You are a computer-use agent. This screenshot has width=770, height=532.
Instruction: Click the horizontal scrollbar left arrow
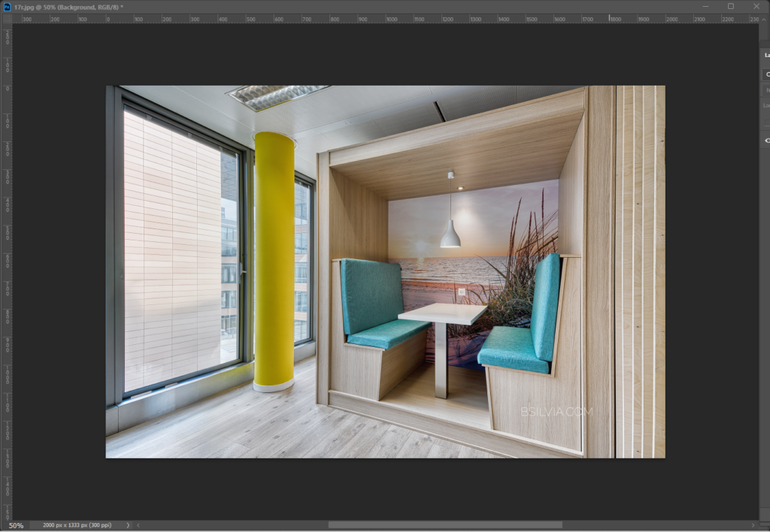[x=138, y=525]
